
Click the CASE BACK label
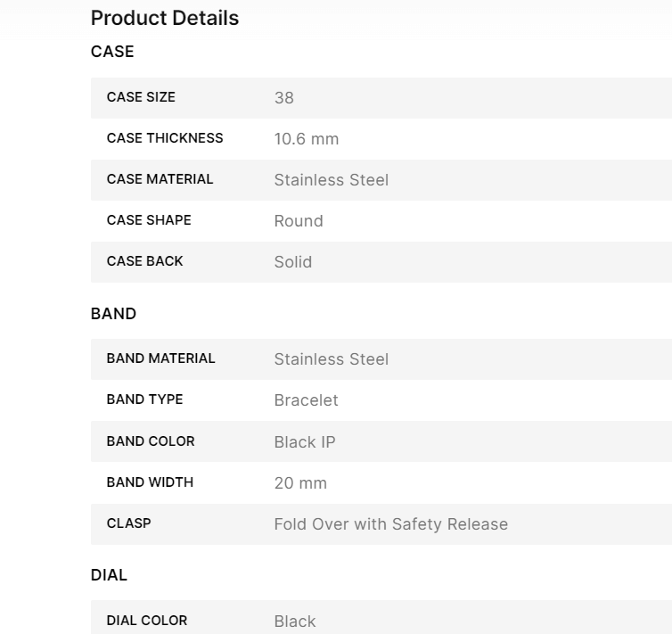tap(144, 261)
